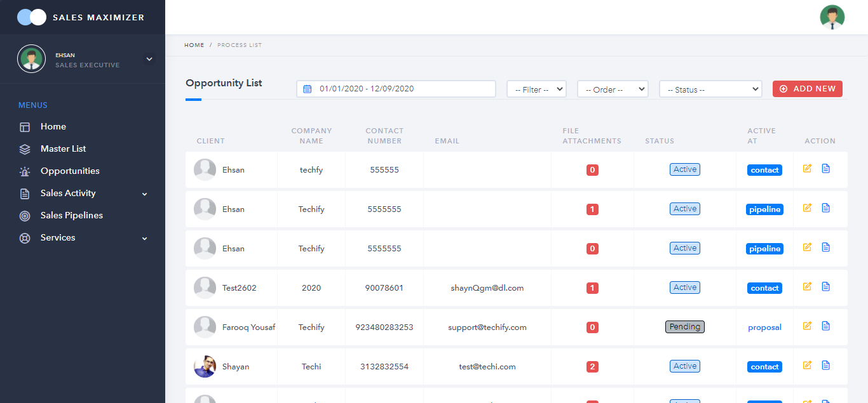Expand the Ehsan profile dropdown in sidebar
Screen dimensions: 868x403
(149, 59)
